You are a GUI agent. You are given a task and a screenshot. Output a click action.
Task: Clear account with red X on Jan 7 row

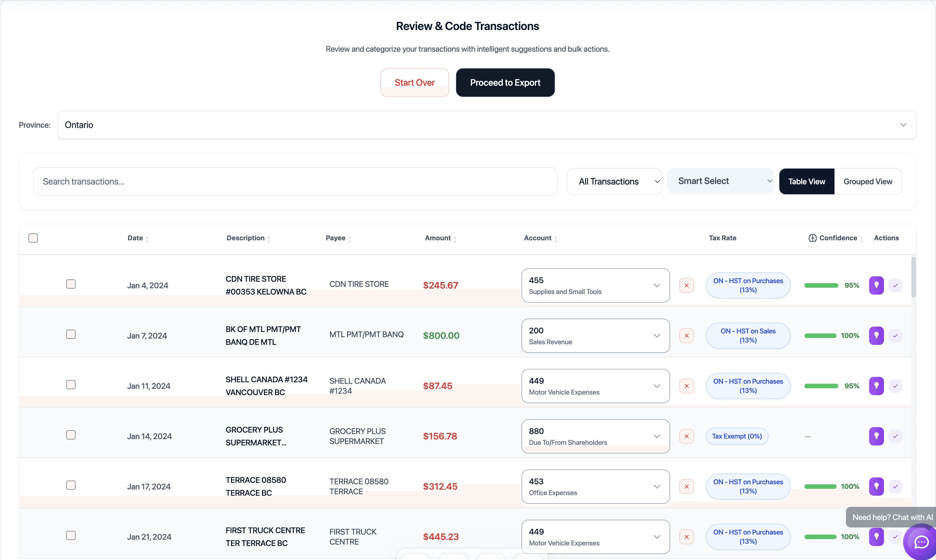click(686, 336)
